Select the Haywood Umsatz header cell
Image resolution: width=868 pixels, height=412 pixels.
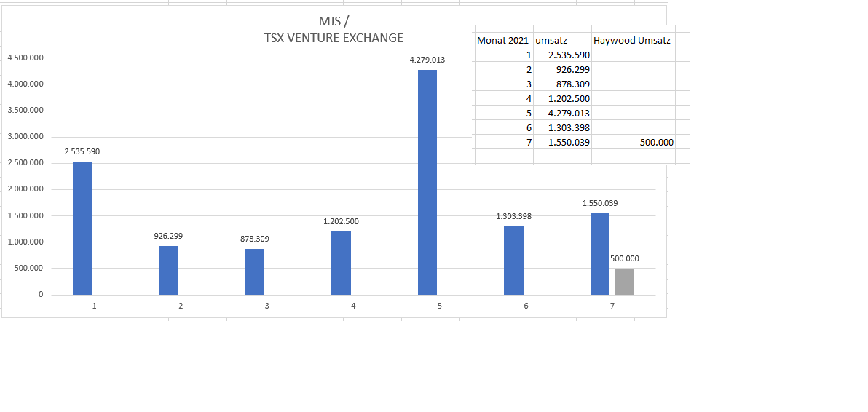click(634, 40)
